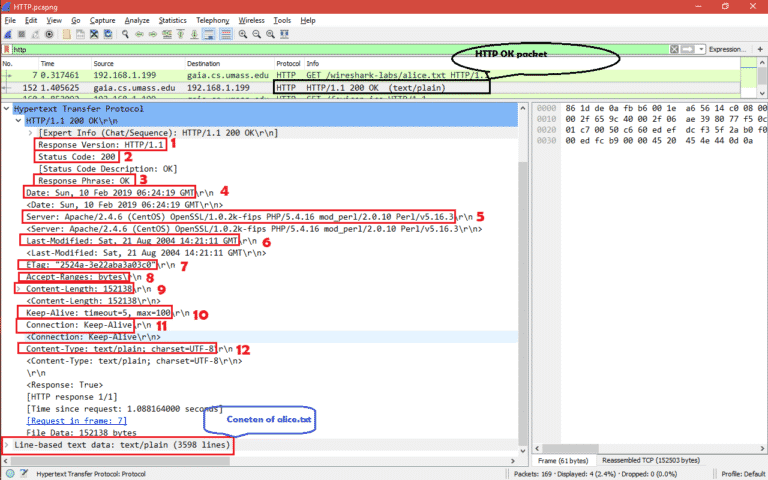Open the Expression builder
The height and width of the screenshot is (480, 768).
727,49
